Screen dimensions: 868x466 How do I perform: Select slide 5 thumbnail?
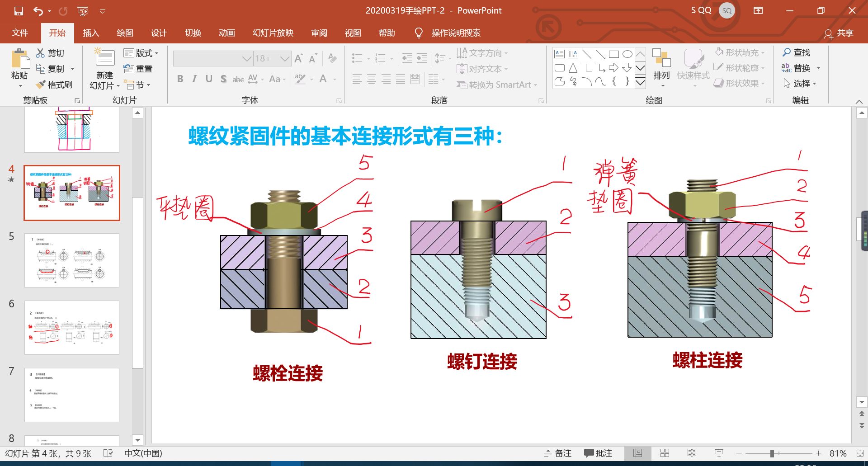pos(72,260)
